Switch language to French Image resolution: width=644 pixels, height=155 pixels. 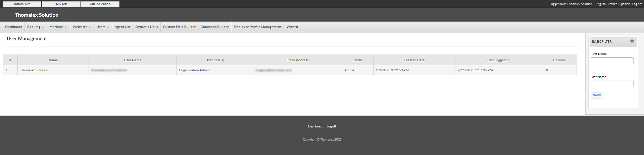pyautogui.click(x=612, y=4)
